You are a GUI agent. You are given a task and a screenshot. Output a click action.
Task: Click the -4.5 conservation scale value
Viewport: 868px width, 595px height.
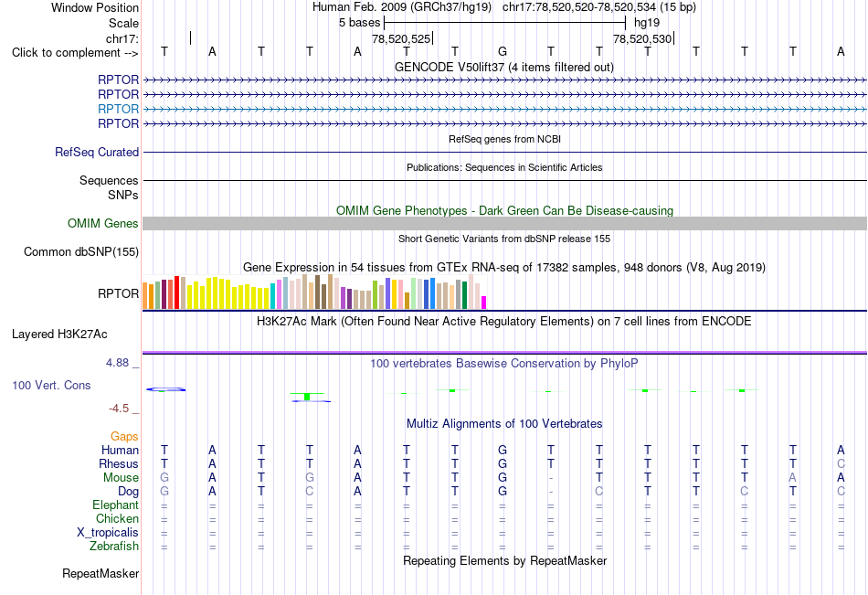click(119, 409)
